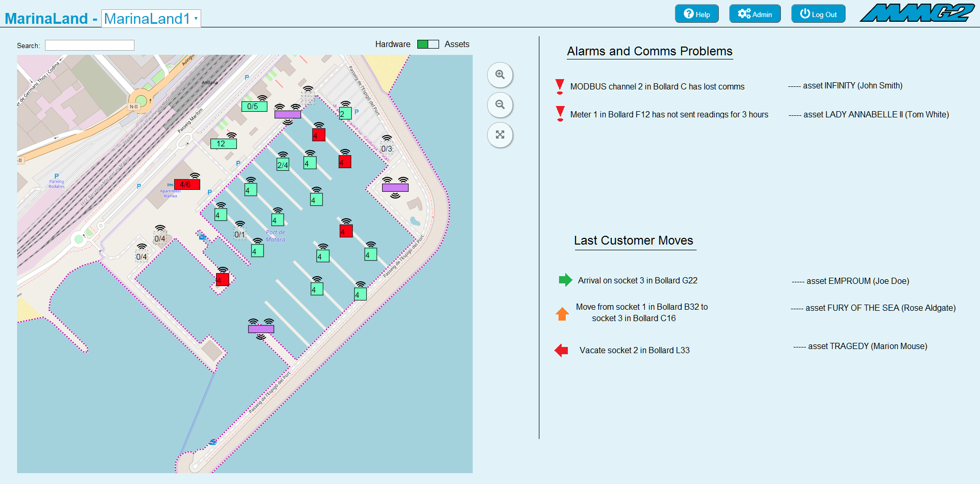The height and width of the screenshot is (484, 980).
Task: Click the green arrival arrow for asset EMPROUM
Action: point(564,280)
